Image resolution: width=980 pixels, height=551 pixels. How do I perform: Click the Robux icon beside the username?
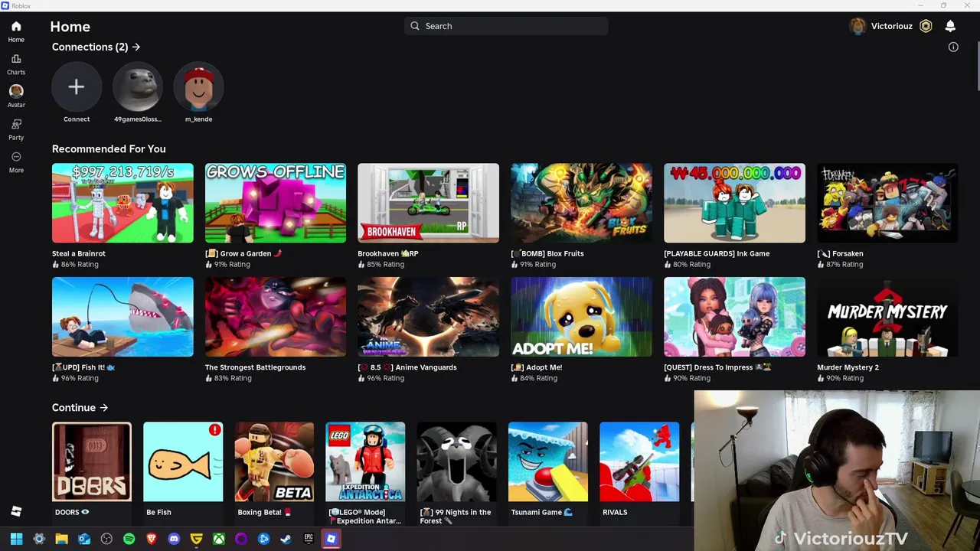[x=926, y=26]
